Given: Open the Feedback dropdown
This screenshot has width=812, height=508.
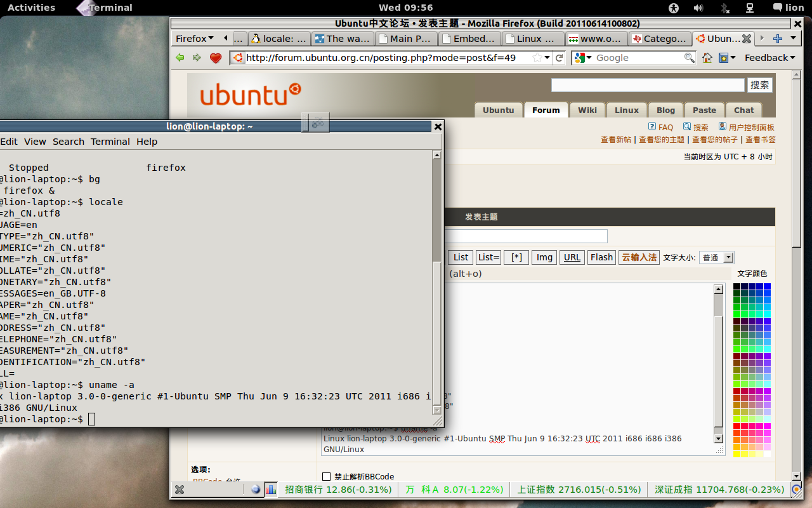Looking at the screenshot, I should (770, 58).
